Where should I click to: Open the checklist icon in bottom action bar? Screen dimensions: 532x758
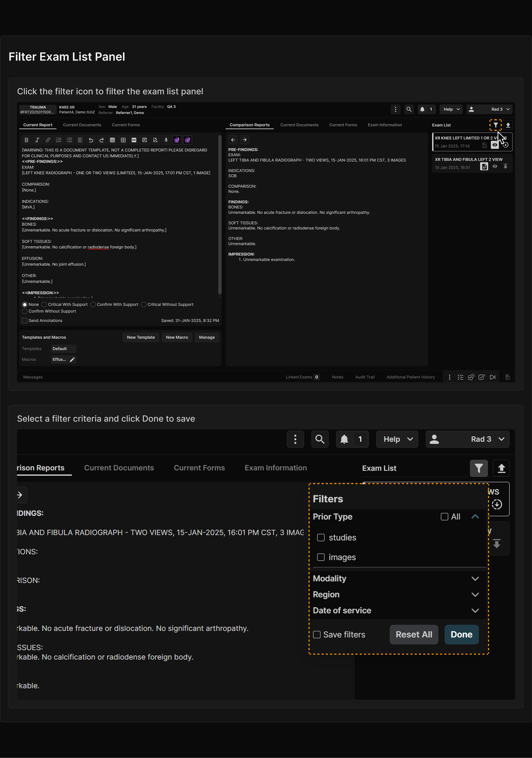[460, 377]
